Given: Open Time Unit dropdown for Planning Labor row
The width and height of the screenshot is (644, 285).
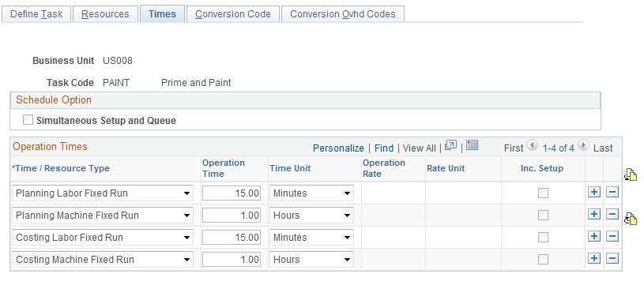Looking at the screenshot, I should click(x=312, y=193).
